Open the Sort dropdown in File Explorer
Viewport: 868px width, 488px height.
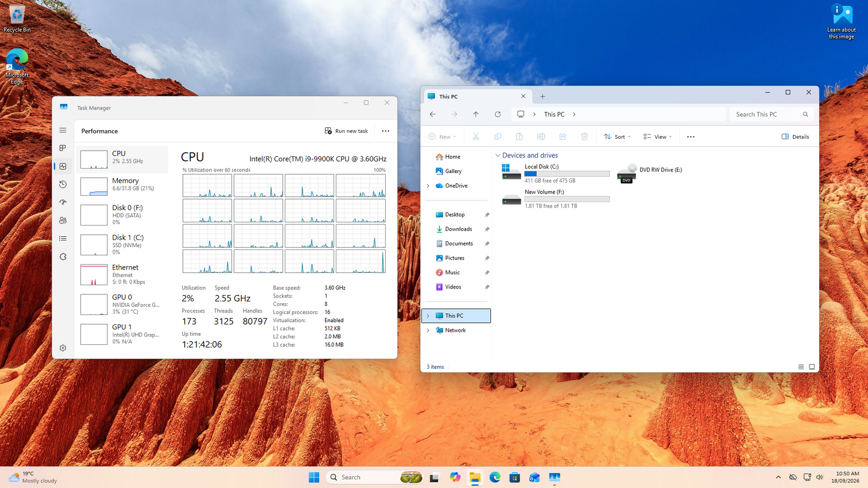pyautogui.click(x=618, y=137)
